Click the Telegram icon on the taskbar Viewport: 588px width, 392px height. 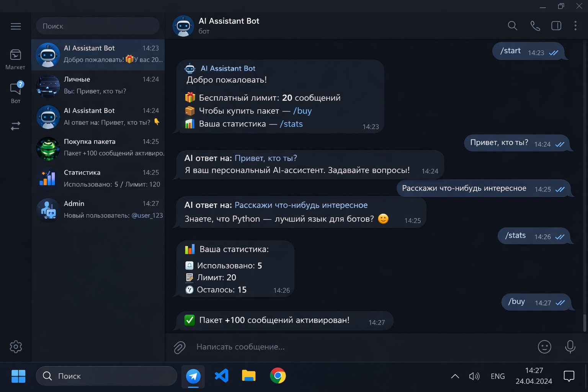pyautogui.click(x=193, y=376)
